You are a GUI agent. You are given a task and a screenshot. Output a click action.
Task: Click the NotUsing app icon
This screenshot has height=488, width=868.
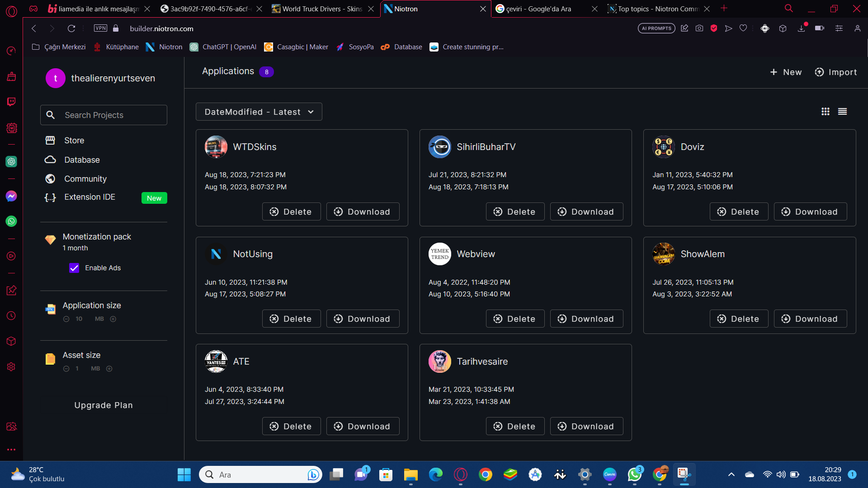(216, 254)
